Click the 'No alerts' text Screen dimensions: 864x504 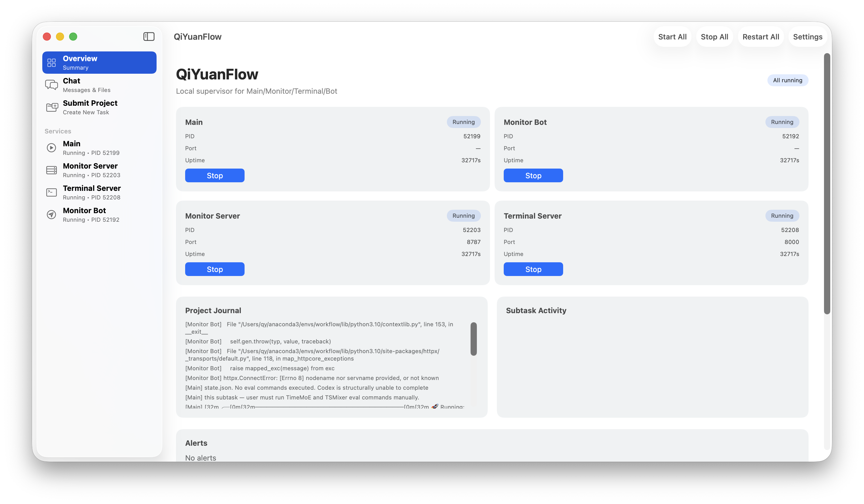click(x=201, y=458)
